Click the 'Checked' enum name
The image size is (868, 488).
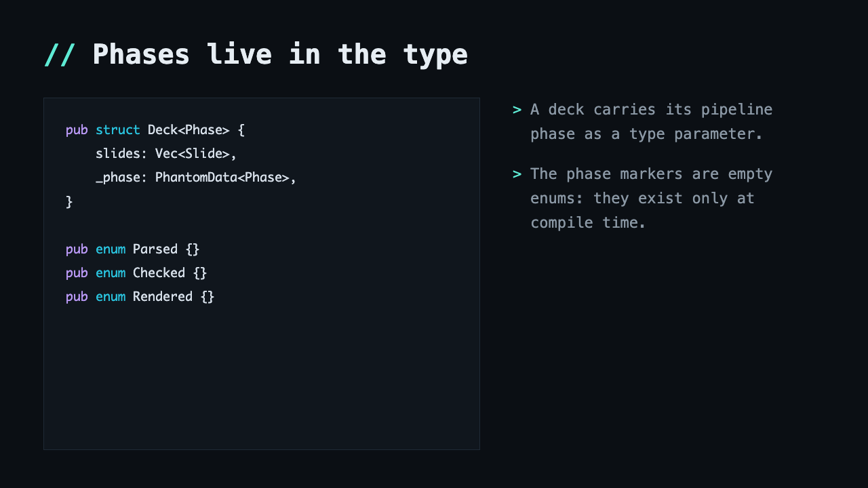(x=159, y=272)
